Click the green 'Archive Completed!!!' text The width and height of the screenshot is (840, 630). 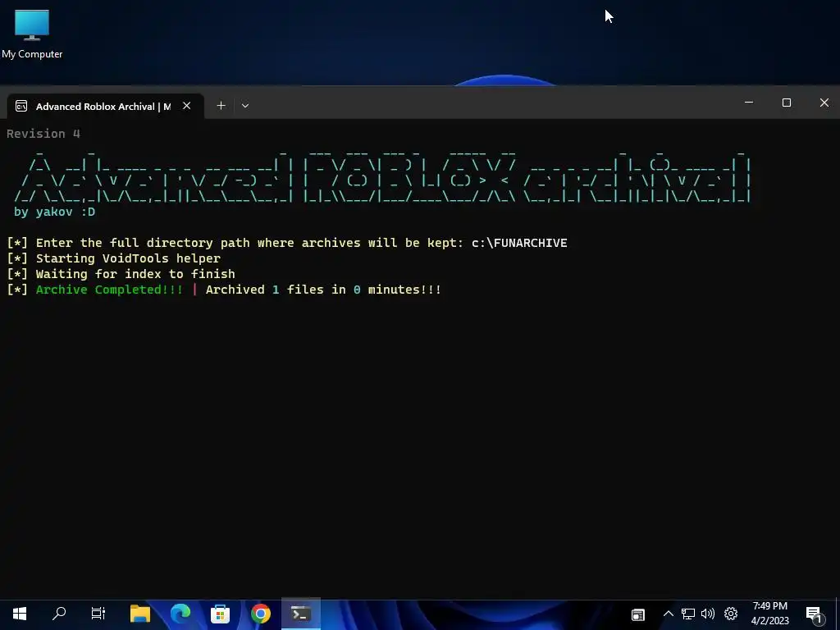coord(109,290)
